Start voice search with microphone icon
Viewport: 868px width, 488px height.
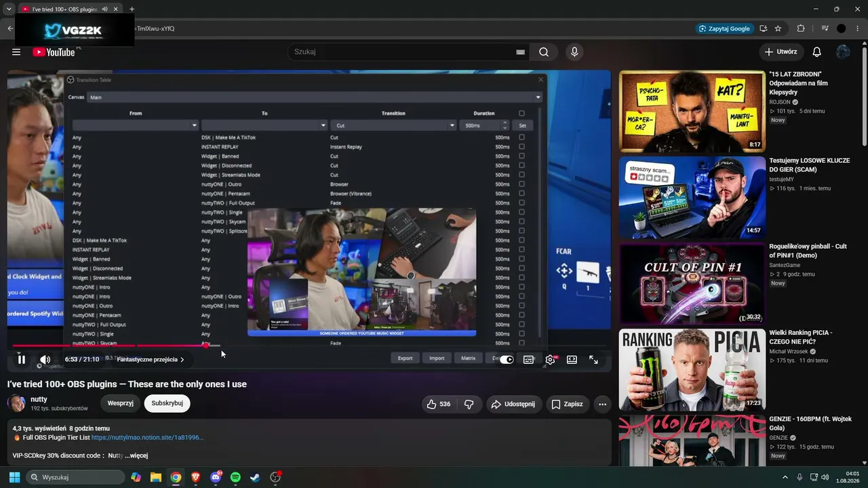coord(574,52)
